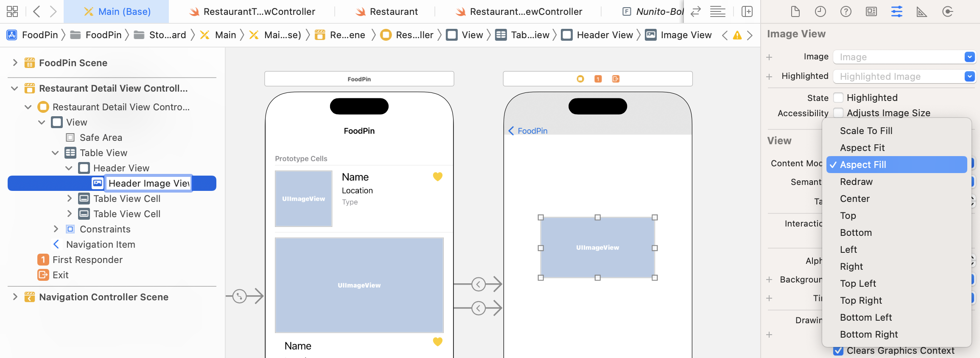Expand the FoodPin Scene
Viewport: 980px width, 358px height.
pos(15,63)
